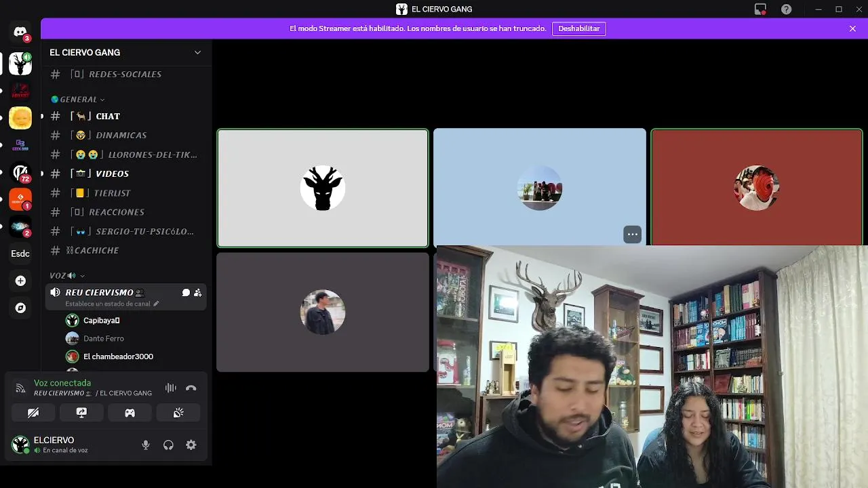This screenshot has height=488, width=868.
Task: Open the orange server icon with 1 notification
Action: point(20,199)
